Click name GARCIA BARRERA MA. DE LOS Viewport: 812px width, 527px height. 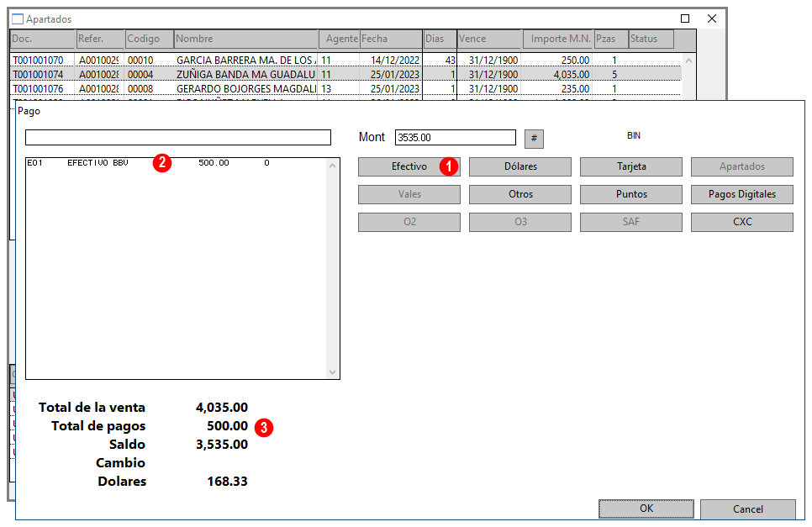pyautogui.click(x=245, y=60)
